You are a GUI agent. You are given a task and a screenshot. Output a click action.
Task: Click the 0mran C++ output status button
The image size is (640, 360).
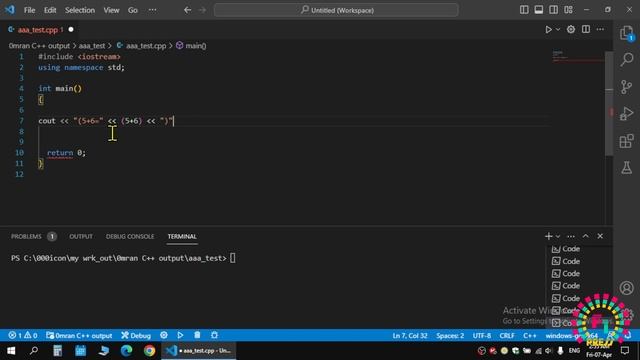(x=79, y=336)
